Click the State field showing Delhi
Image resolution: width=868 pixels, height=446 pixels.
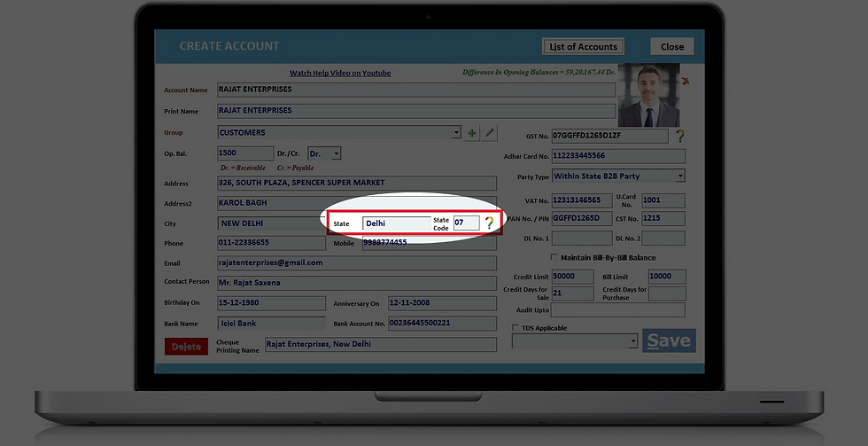click(x=397, y=223)
